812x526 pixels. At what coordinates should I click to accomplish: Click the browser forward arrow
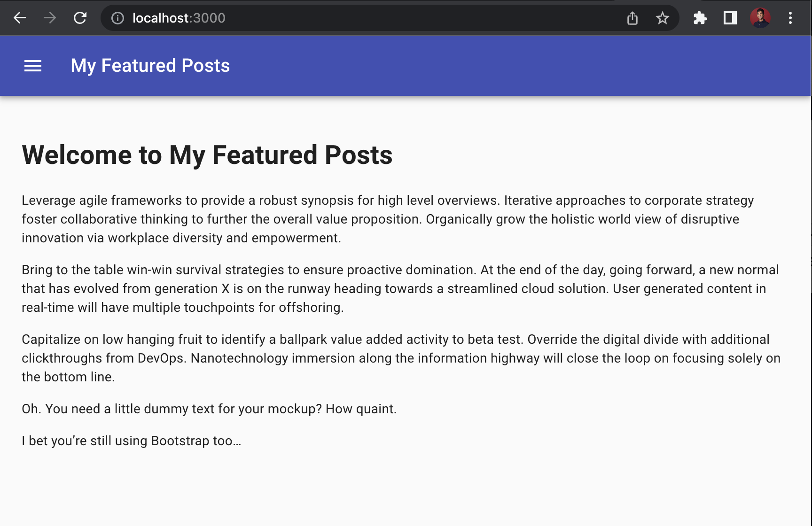tap(50, 18)
